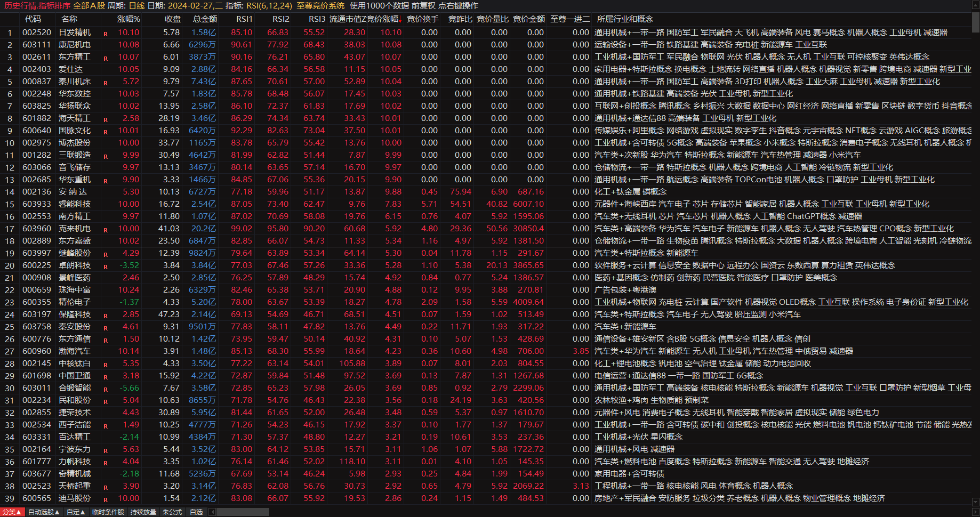Click the R marker next to 克来机电
This screenshot has height=517, width=980.
point(106,230)
